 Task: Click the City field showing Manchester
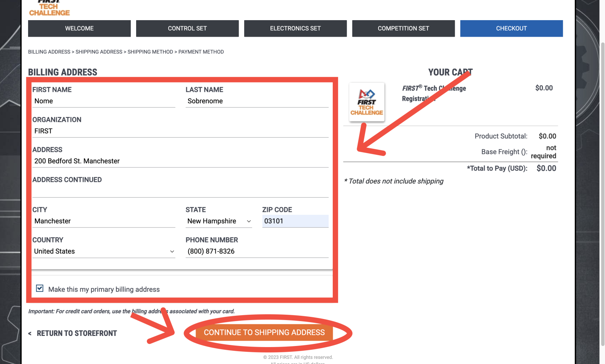(104, 221)
